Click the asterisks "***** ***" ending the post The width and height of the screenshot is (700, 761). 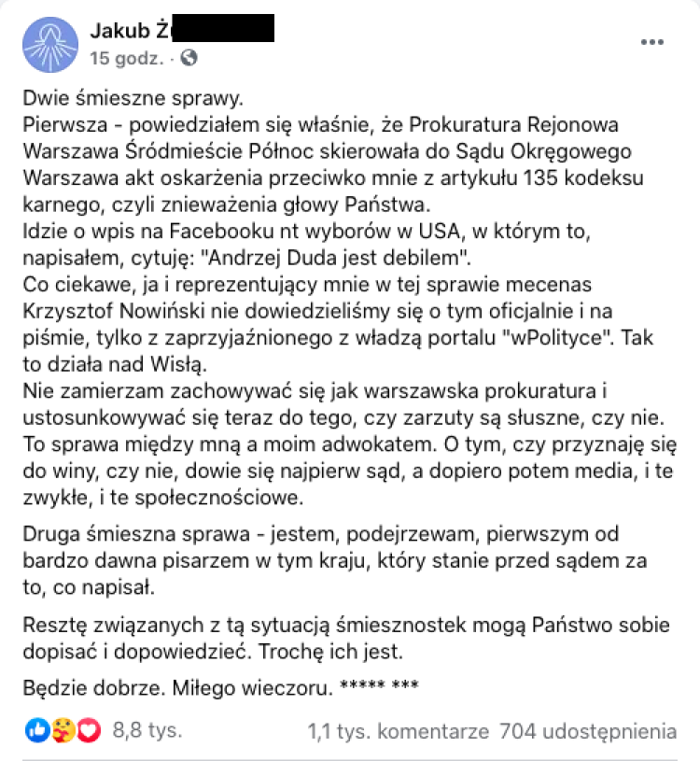[x=379, y=685]
